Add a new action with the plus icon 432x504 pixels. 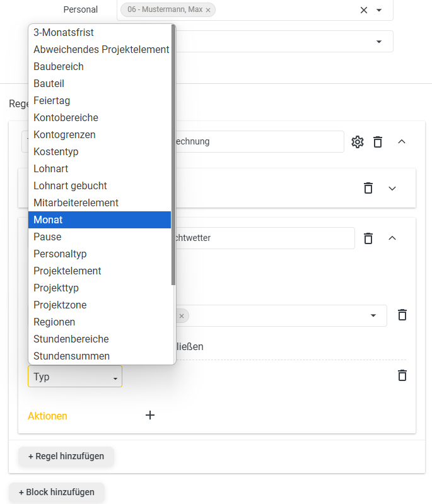[x=150, y=415]
